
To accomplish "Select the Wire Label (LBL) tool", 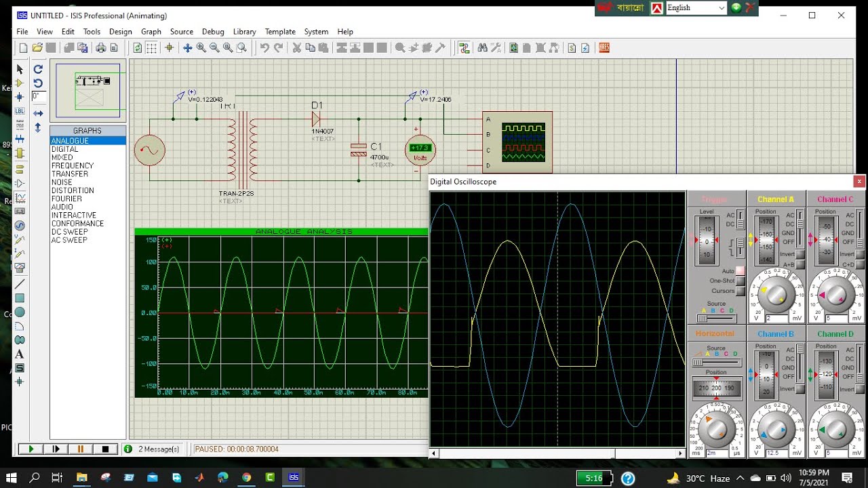I will tap(20, 111).
